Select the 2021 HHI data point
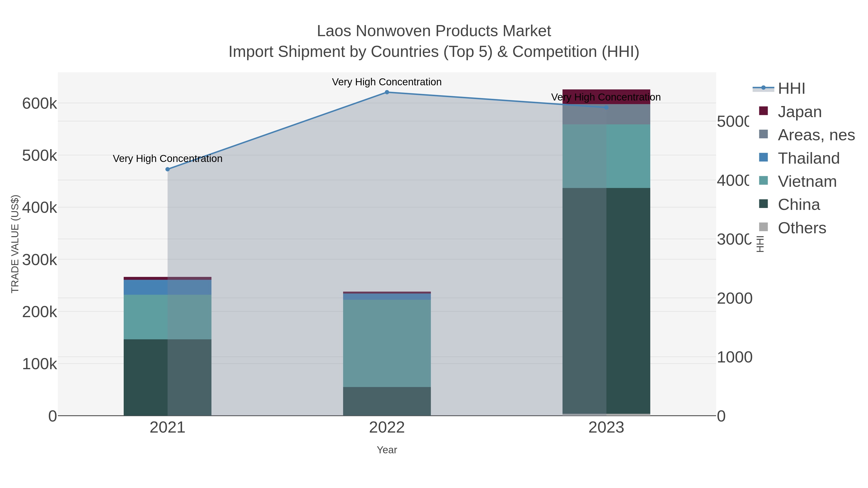The width and height of the screenshot is (868, 488). 168,169
